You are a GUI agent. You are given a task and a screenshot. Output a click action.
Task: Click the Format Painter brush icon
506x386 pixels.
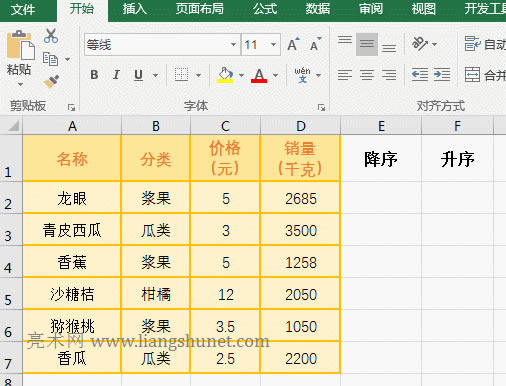pyautogui.click(x=51, y=81)
